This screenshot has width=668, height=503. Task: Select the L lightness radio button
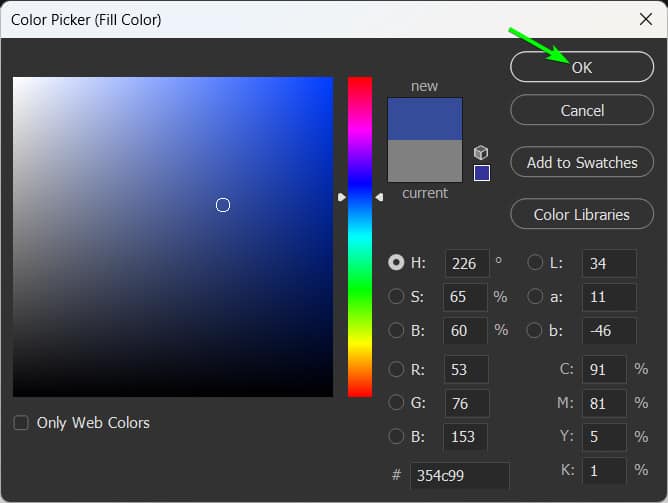point(535,263)
